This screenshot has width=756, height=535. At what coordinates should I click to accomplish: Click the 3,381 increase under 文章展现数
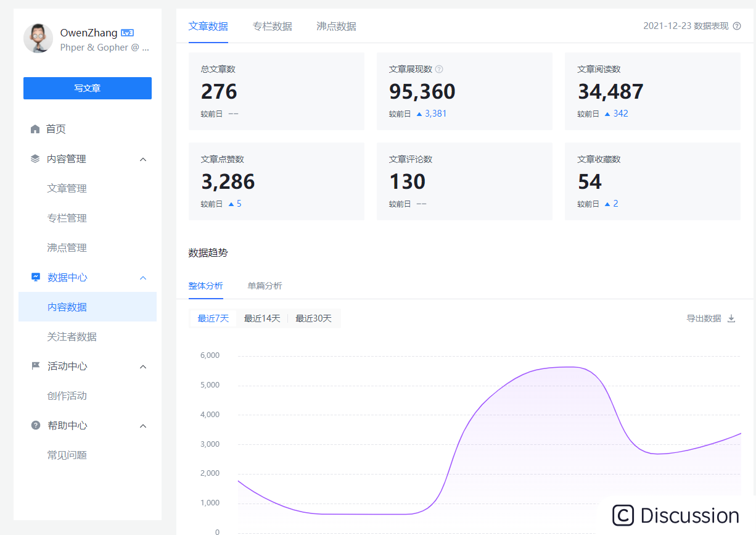pos(432,114)
